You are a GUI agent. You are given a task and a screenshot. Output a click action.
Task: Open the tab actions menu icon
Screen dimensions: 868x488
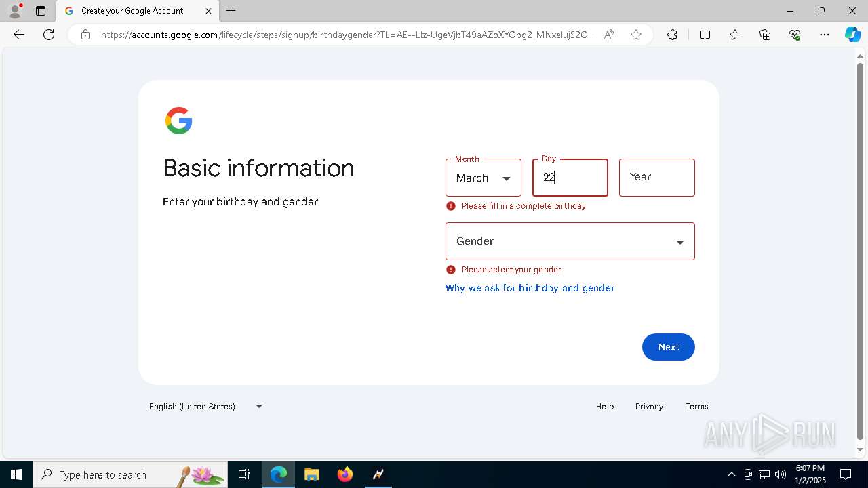pos(41,11)
